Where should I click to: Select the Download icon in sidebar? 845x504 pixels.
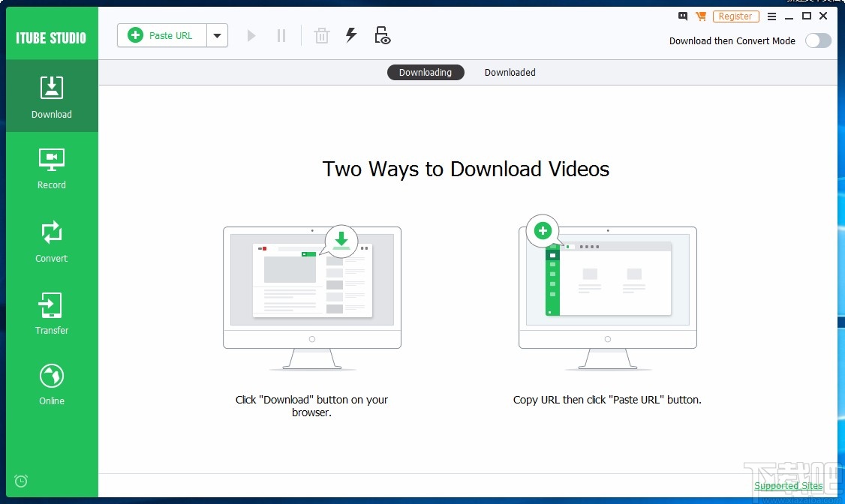coord(51,96)
